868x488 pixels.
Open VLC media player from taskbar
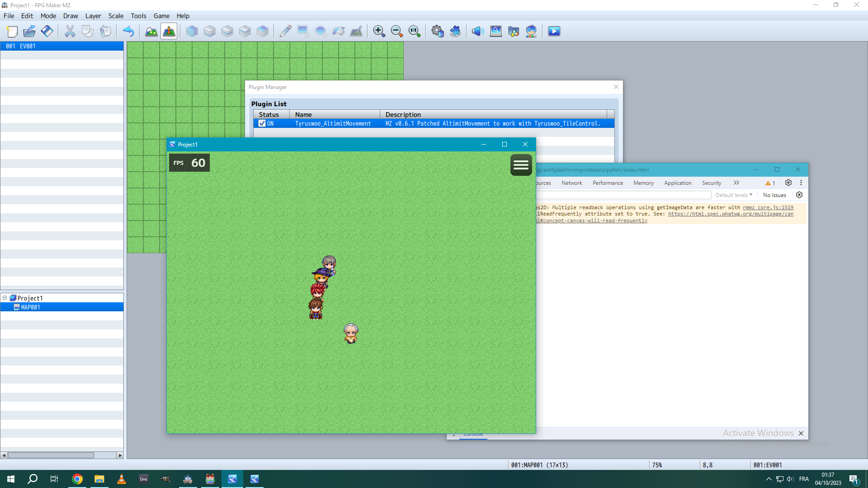point(122,479)
